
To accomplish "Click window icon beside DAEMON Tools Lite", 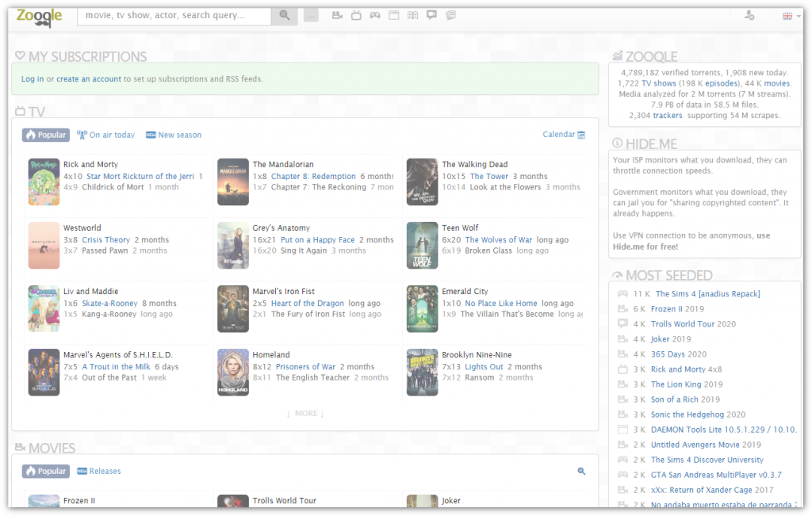I will pyautogui.click(x=623, y=430).
